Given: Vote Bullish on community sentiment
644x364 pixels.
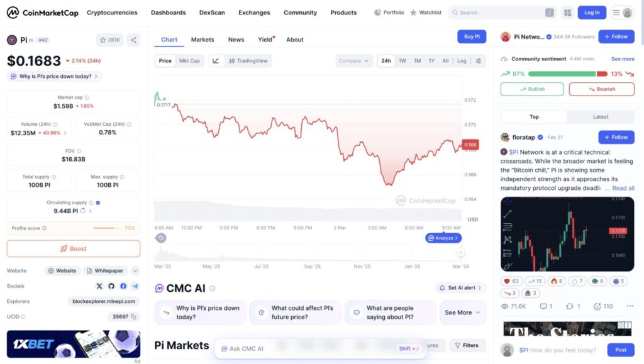Looking at the screenshot, I should 532,89.
